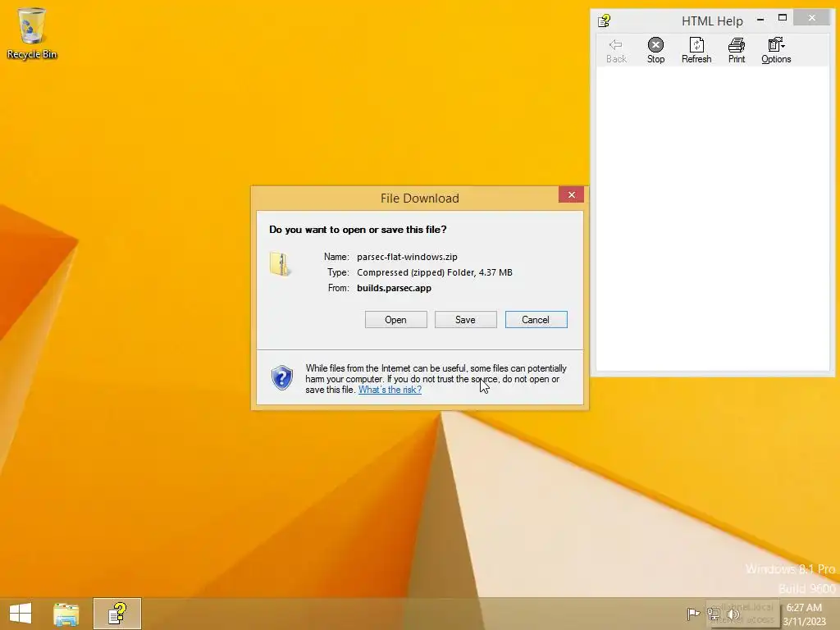The image size is (840, 630).
Task: Click the source text builds.parsec.app
Action: (394, 288)
